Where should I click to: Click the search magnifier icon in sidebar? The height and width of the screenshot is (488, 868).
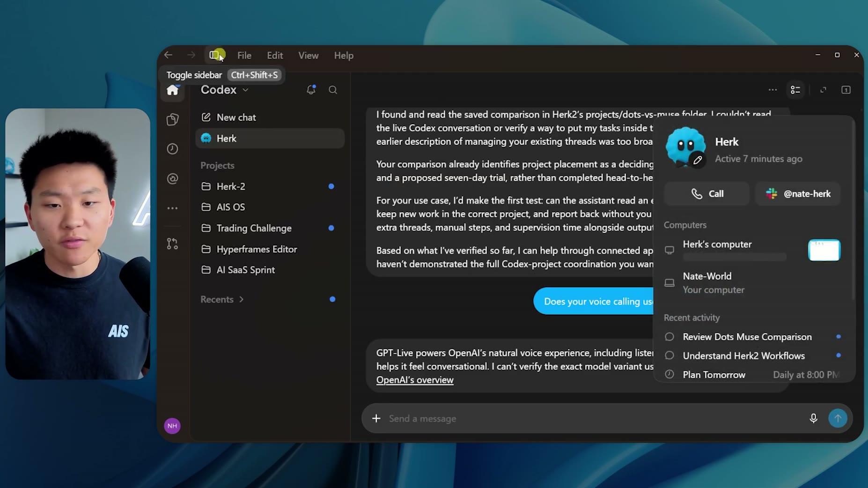click(333, 90)
